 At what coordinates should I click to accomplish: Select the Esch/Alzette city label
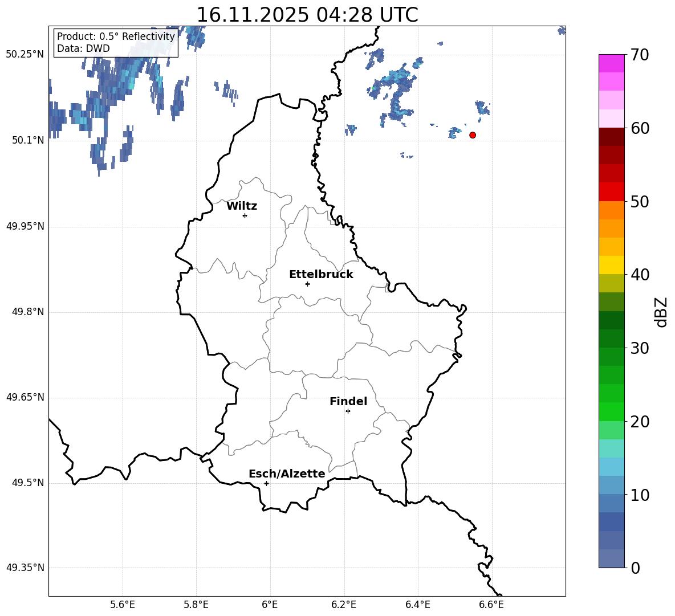(x=287, y=474)
